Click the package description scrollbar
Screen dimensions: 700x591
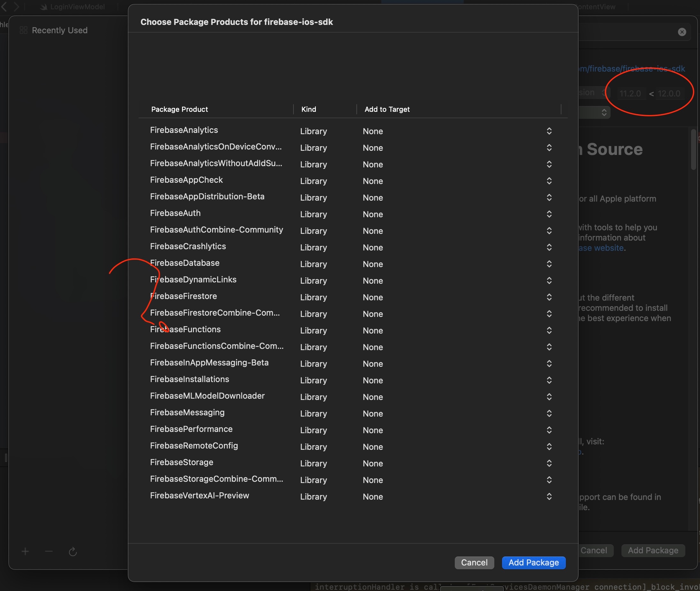pos(693,150)
